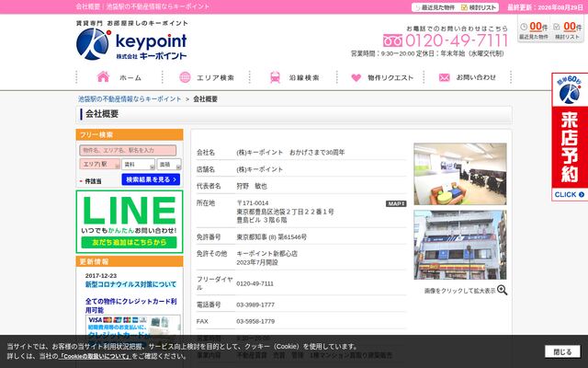Click the train line-search icon
The width and height of the screenshot is (588, 368).
pos(276,77)
